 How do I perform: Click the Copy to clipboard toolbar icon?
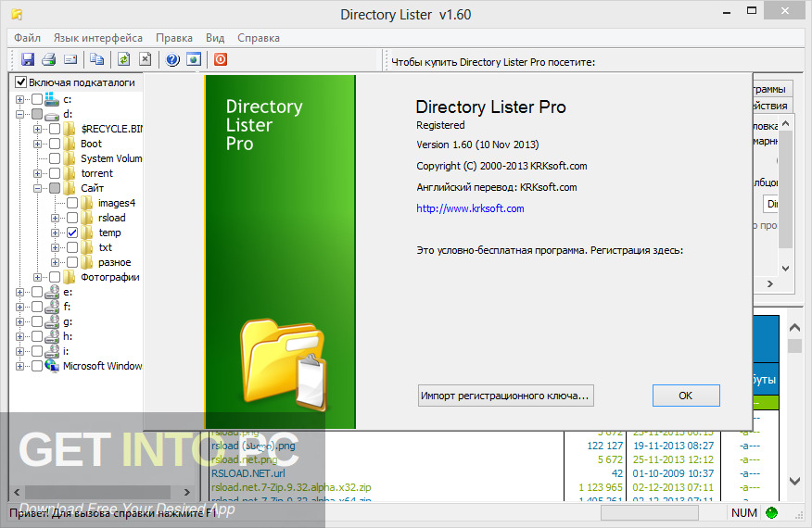(96, 59)
